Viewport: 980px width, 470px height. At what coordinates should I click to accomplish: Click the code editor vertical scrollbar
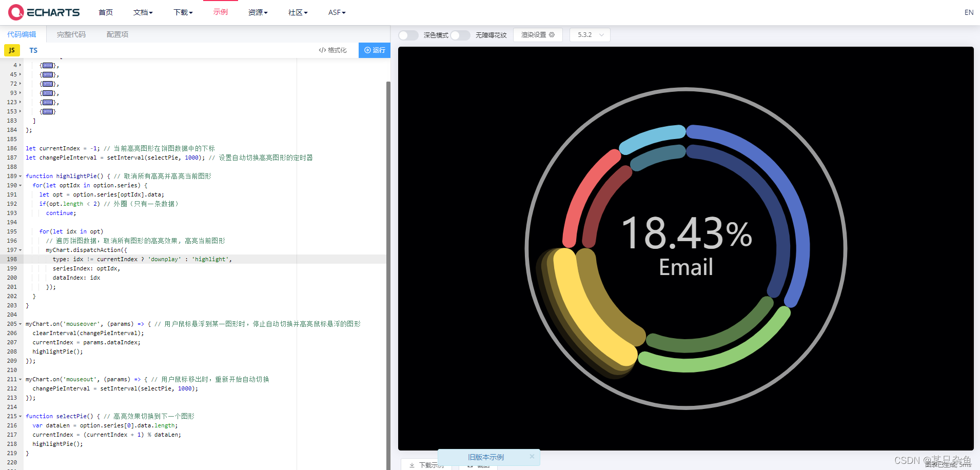click(x=388, y=275)
